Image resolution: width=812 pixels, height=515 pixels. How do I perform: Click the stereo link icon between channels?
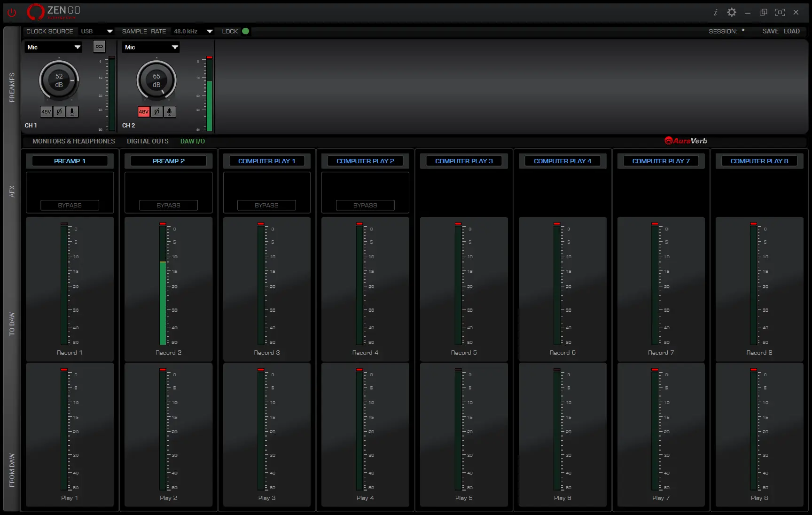(99, 47)
